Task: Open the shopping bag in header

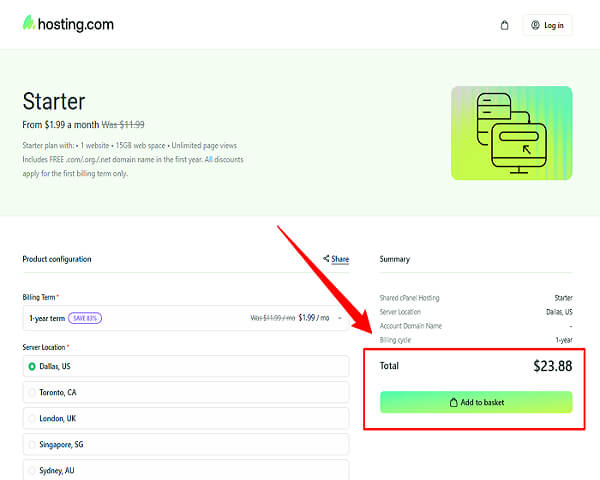Action: point(505,25)
